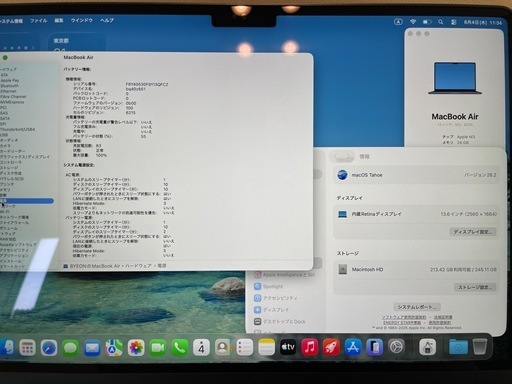The width and height of the screenshot is (512, 384).
Task: Open System Settings icon in Dock
Action: 396,347
